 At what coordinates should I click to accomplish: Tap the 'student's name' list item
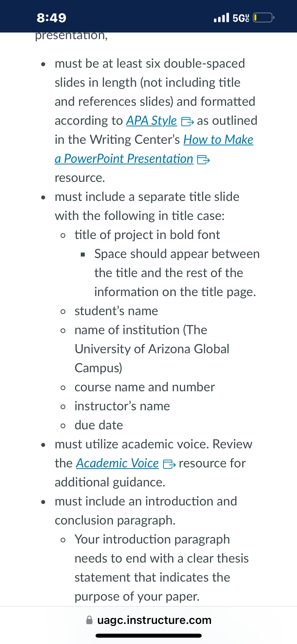pyautogui.click(x=116, y=311)
